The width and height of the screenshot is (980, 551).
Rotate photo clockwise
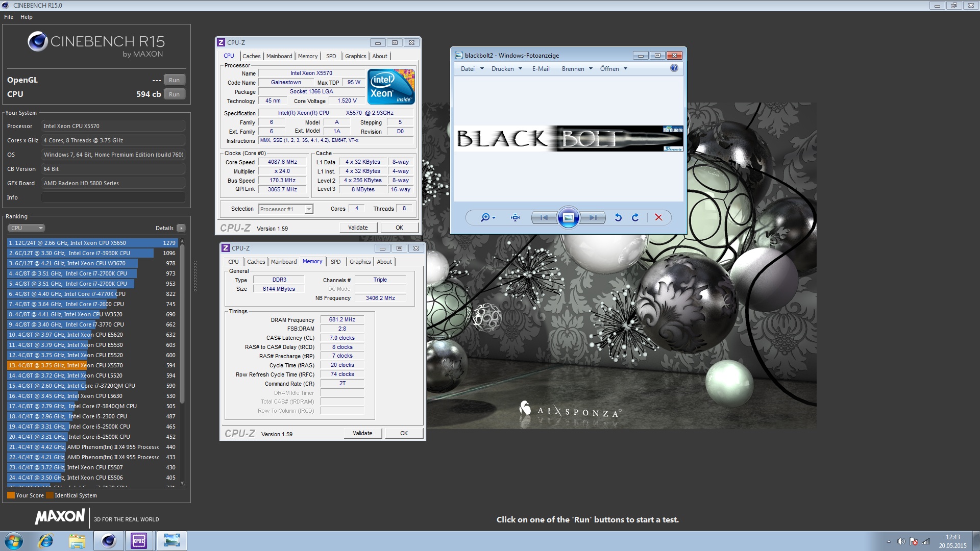tap(635, 218)
